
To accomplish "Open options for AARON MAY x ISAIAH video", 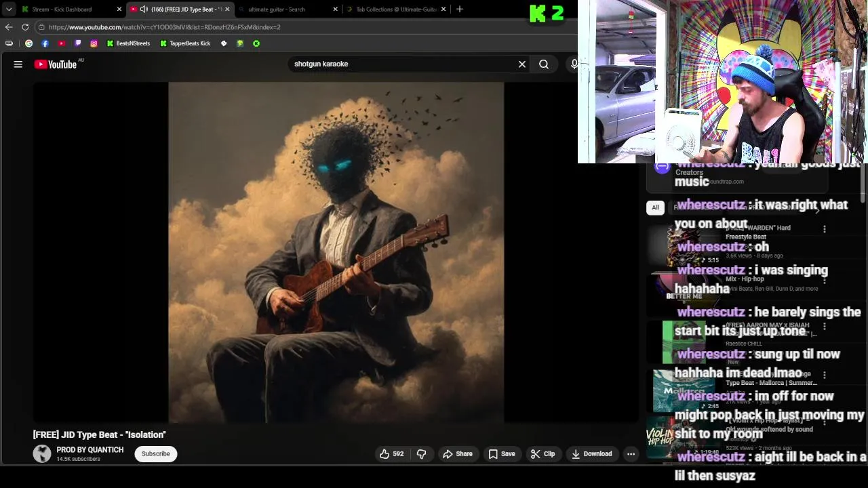I will pyautogui.click(x=825, y=327).
